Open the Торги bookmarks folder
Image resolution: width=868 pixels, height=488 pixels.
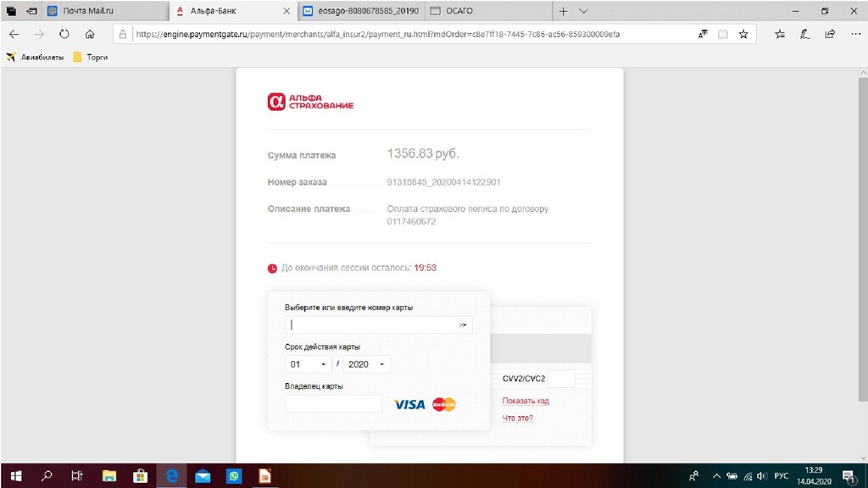(90, 57)
